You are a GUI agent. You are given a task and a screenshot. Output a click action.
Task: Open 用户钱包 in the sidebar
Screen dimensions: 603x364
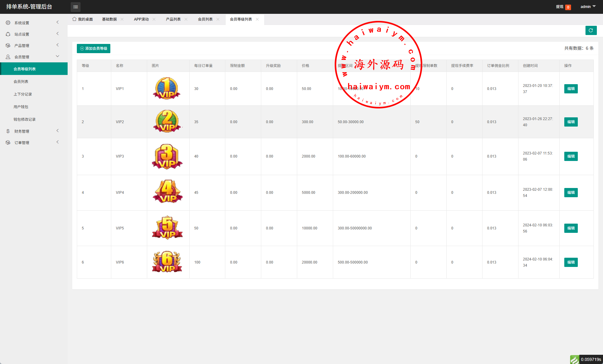point(21,107)
